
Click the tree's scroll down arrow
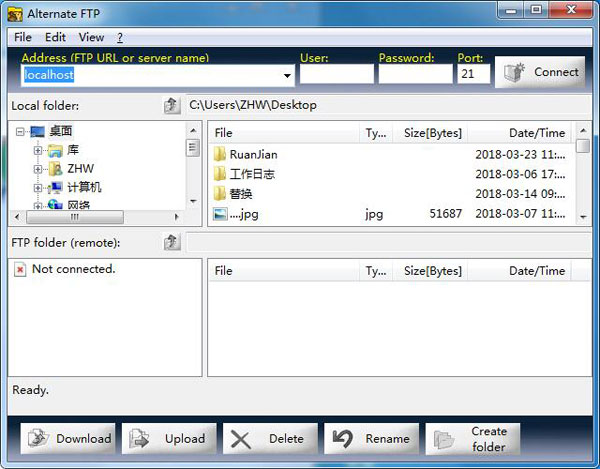[x=193, y=201]
